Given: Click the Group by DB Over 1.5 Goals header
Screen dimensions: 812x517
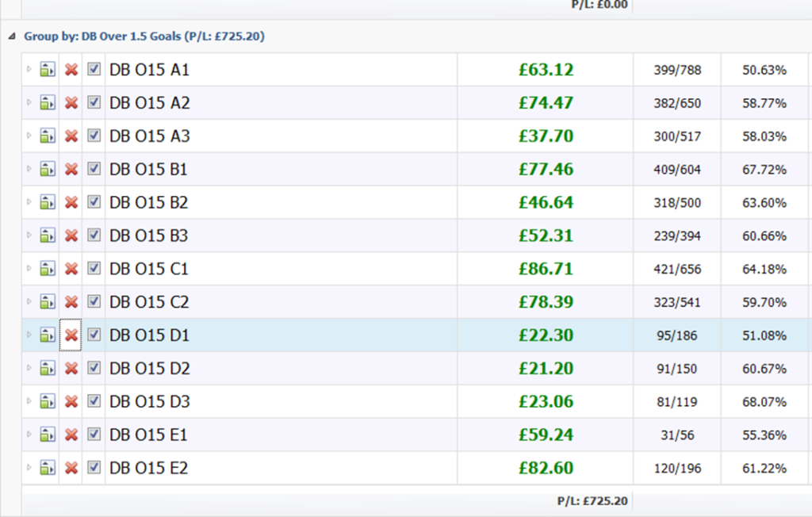Looking at the screenshot, I should [144, 36].
